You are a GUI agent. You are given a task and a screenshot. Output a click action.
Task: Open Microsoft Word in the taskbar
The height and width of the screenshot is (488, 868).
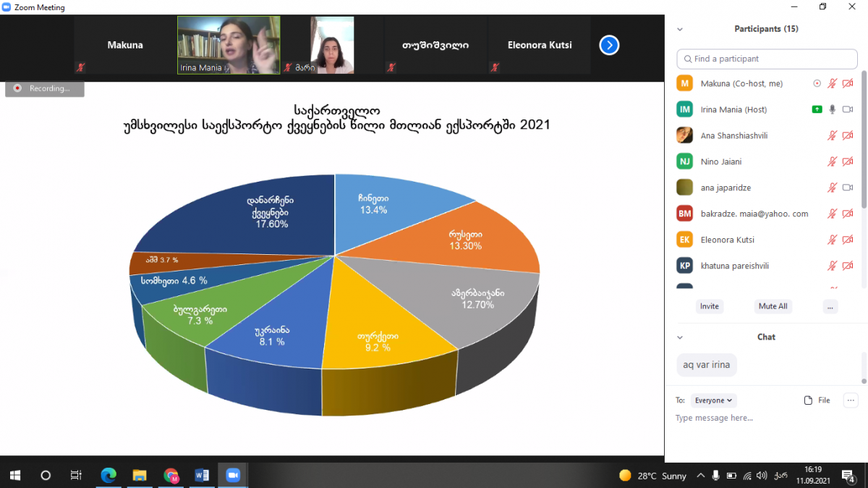tap(202, 475)
